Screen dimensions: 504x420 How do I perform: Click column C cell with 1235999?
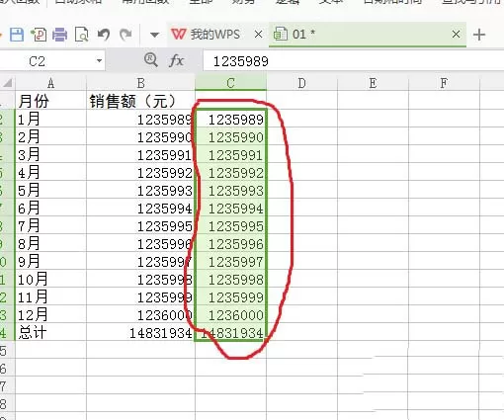[230, 296]
